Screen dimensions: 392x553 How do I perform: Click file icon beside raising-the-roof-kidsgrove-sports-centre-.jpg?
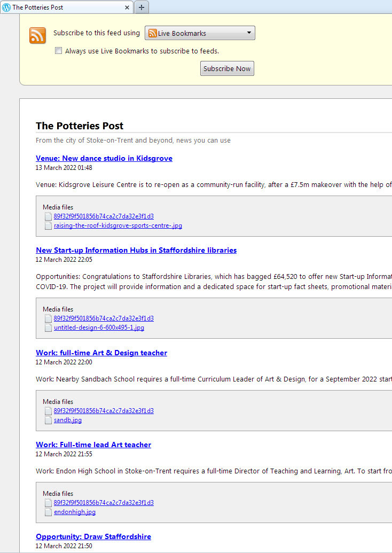click(x=49, y=225)
